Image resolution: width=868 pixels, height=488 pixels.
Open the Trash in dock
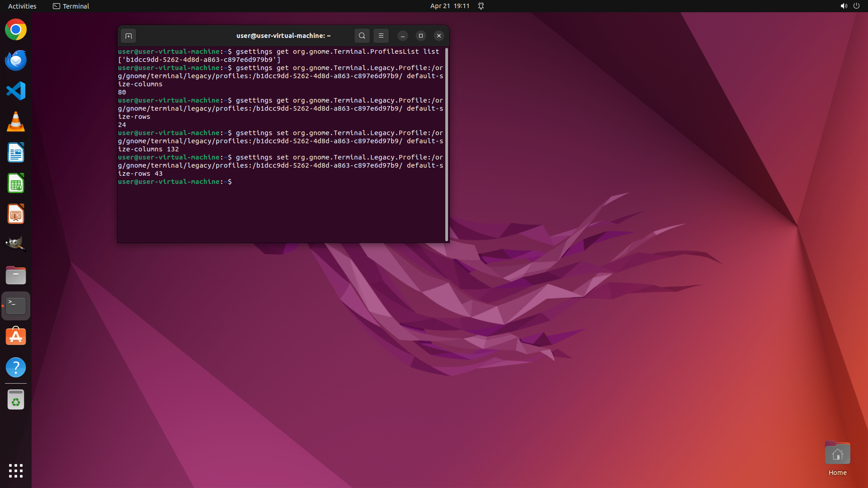tap(16, 400)
